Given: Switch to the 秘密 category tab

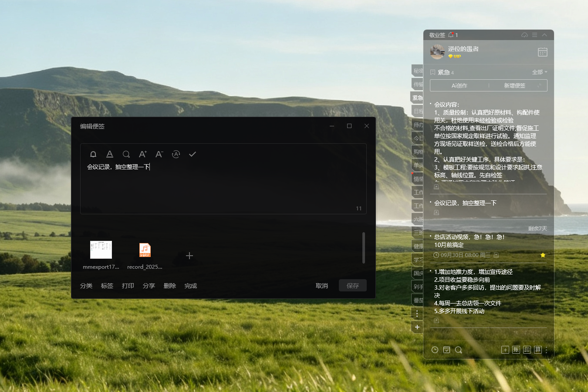Looking at the screenshot, I should tap(417, 71).
